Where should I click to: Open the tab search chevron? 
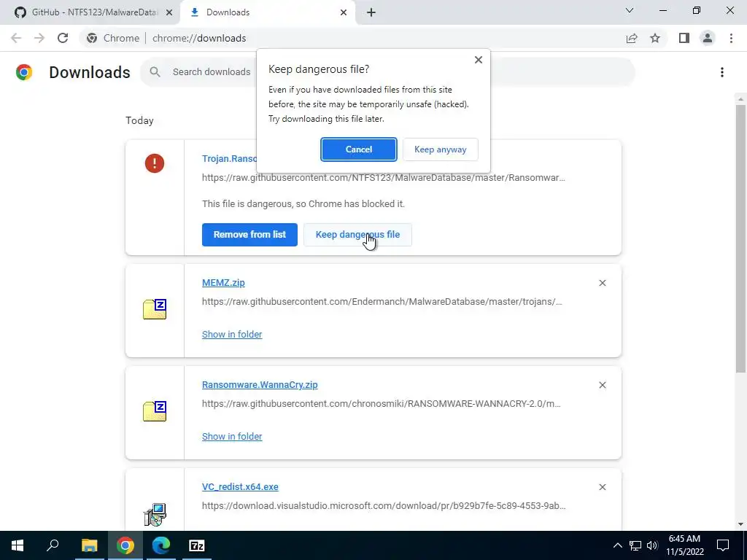pos(630,10)
